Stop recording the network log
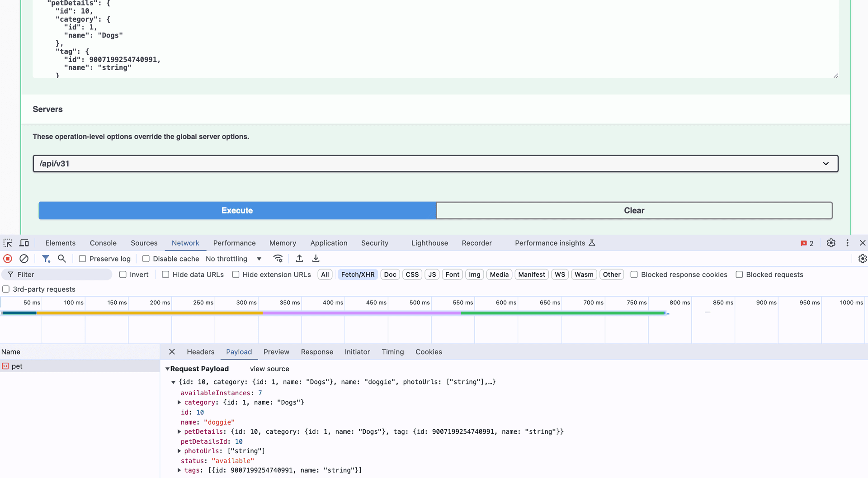The height and width of the screenshot is (478, 868). 8,259
